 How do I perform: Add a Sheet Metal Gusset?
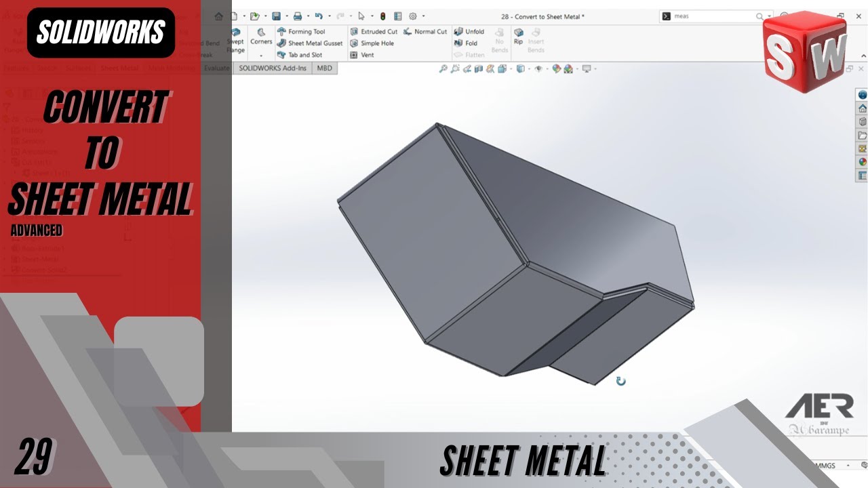click(x=310, y=43)
